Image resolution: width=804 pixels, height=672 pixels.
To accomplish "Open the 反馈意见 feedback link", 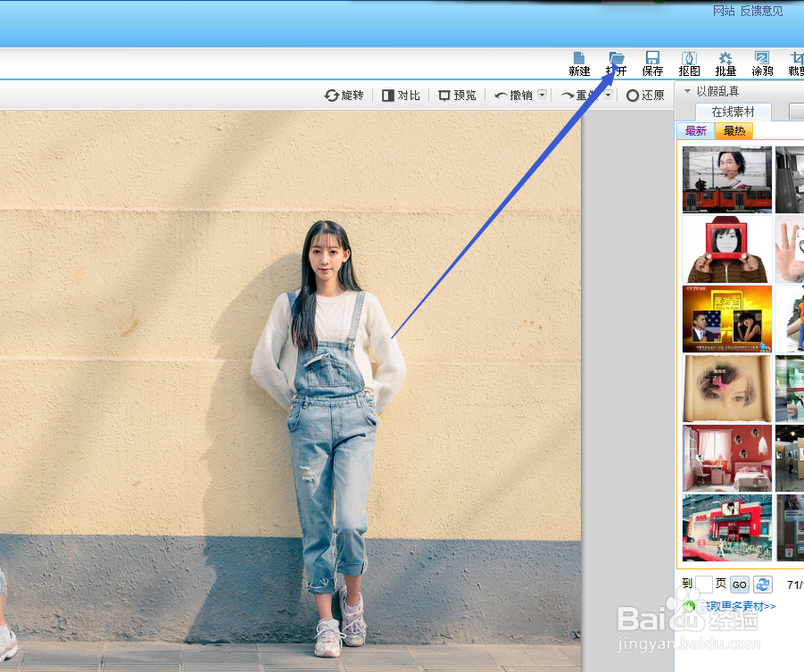I will (761, 11).
